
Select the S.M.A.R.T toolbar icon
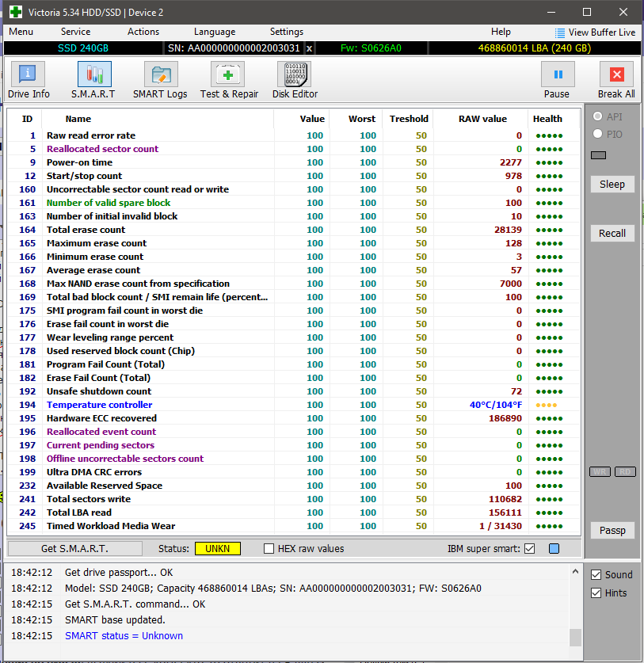coord(93,81)
